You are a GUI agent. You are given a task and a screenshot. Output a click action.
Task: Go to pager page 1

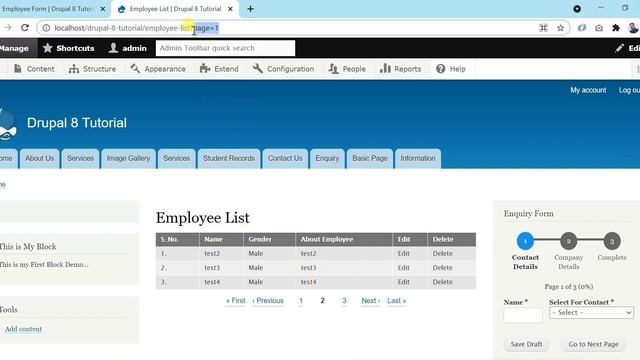(x=301, y=301)
